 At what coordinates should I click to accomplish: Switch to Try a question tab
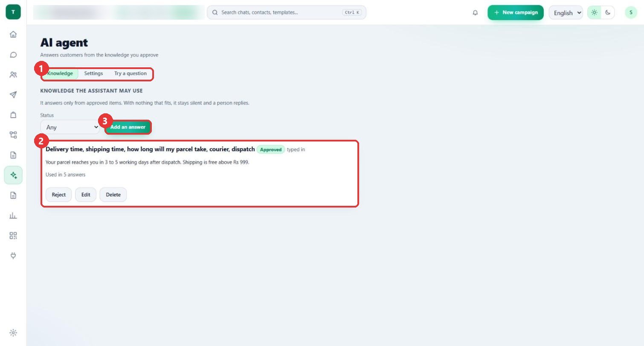130,73
